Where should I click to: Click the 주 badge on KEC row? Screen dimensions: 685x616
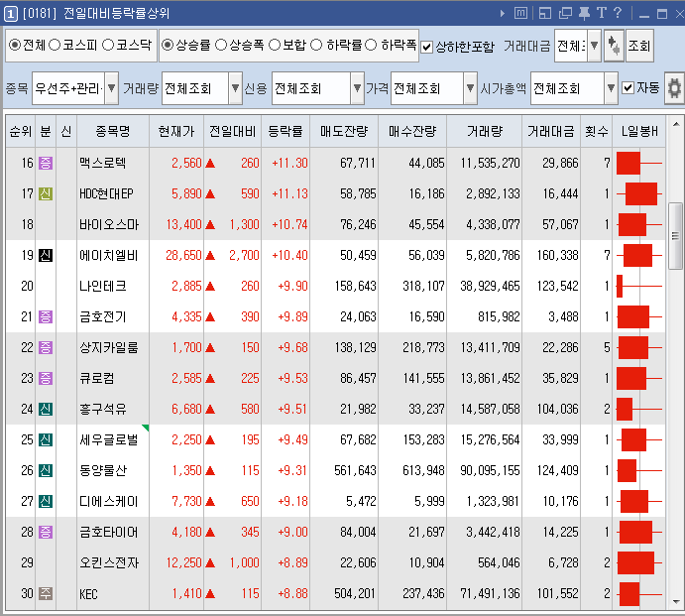pos(46,594)
